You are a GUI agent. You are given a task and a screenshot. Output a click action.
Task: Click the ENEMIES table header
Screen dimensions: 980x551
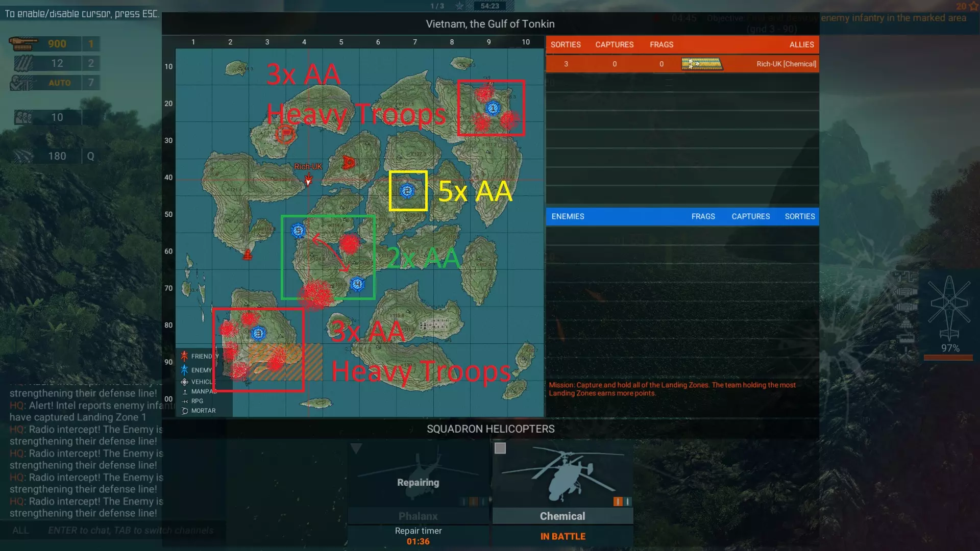(568, 216)
